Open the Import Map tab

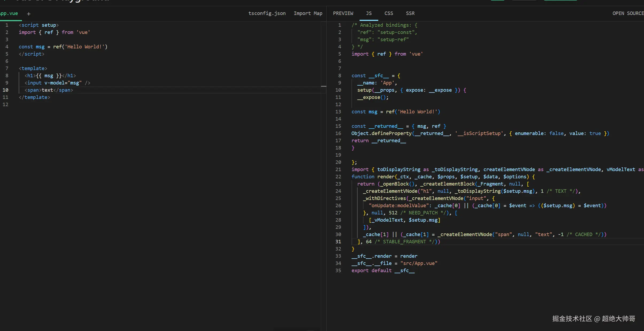click(x=308, y=13)
